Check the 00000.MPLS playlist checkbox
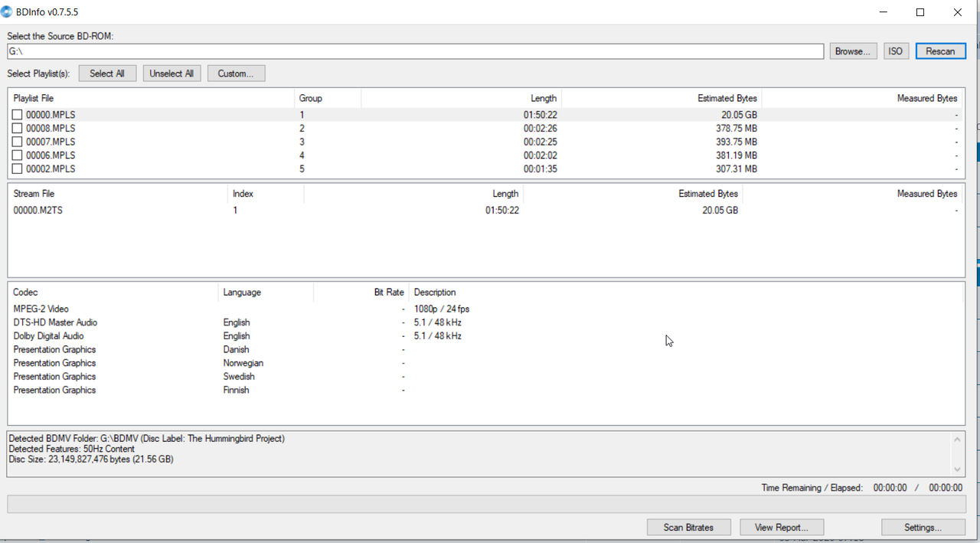Viewport: 980px width, 543px height. pyautogui.click(x=17, y=115)
